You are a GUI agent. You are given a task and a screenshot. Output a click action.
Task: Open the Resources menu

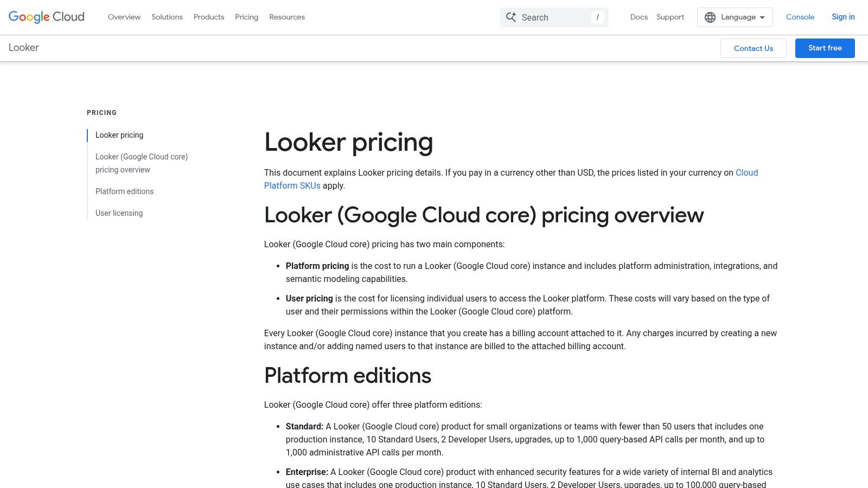coord(287,17)
